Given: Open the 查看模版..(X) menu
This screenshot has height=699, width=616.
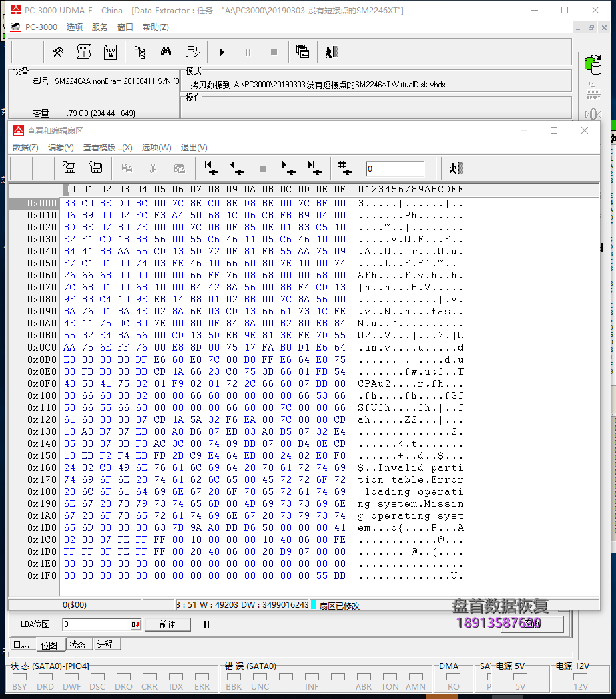Looking at the screenshot, I should point(108,147).
